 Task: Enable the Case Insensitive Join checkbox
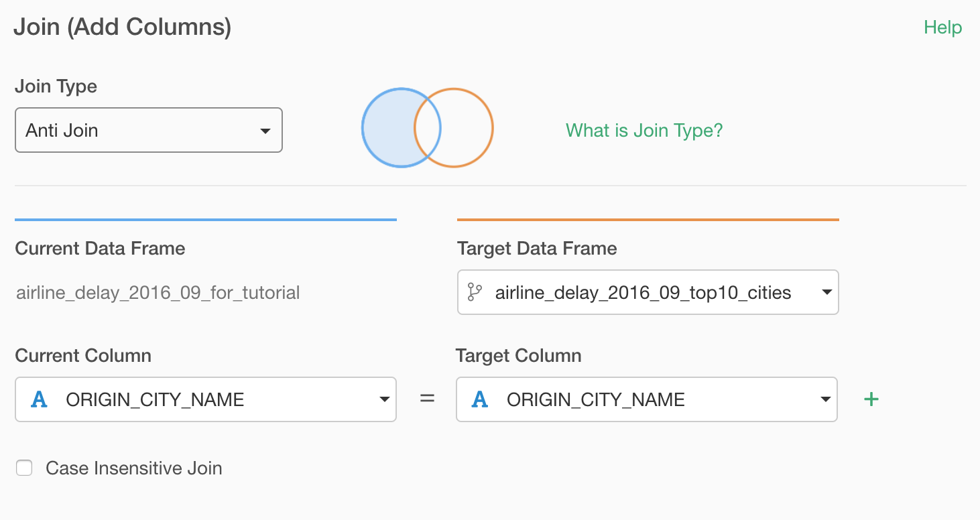pyautogui.click(x=24, y=468)
